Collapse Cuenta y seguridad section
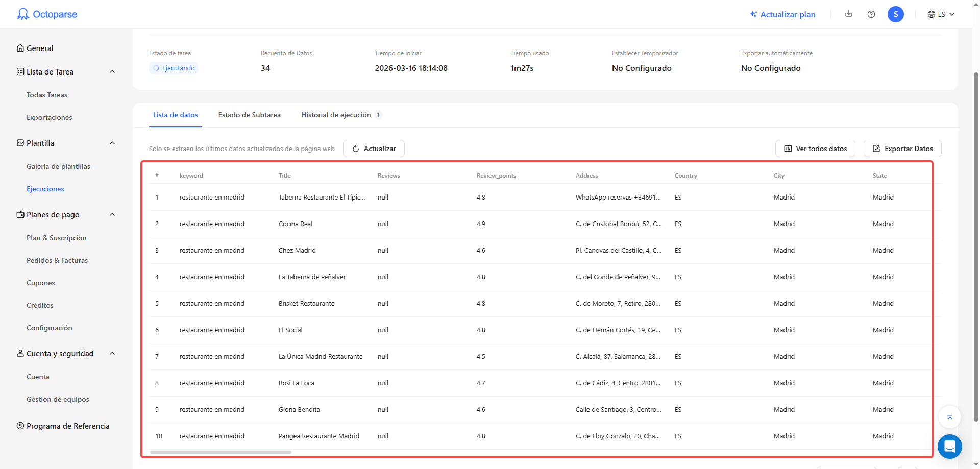This screenshot has height=469, width=980. 112,354
